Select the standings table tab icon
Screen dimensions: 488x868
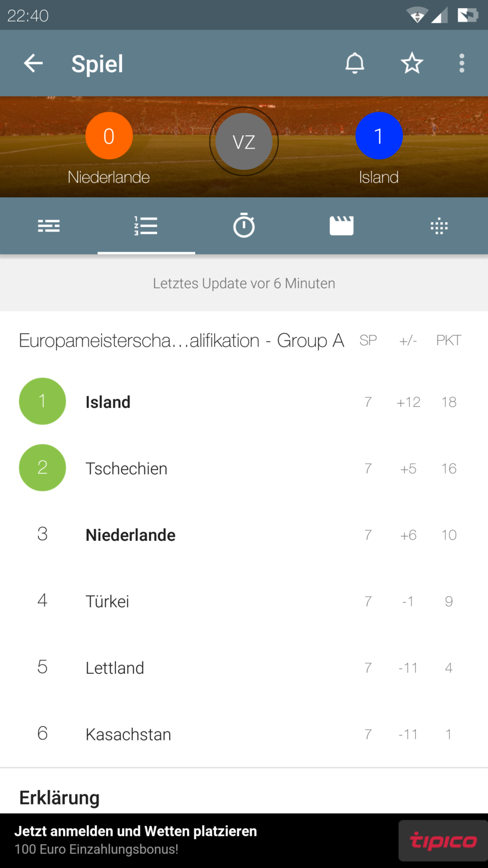[146, 226]
